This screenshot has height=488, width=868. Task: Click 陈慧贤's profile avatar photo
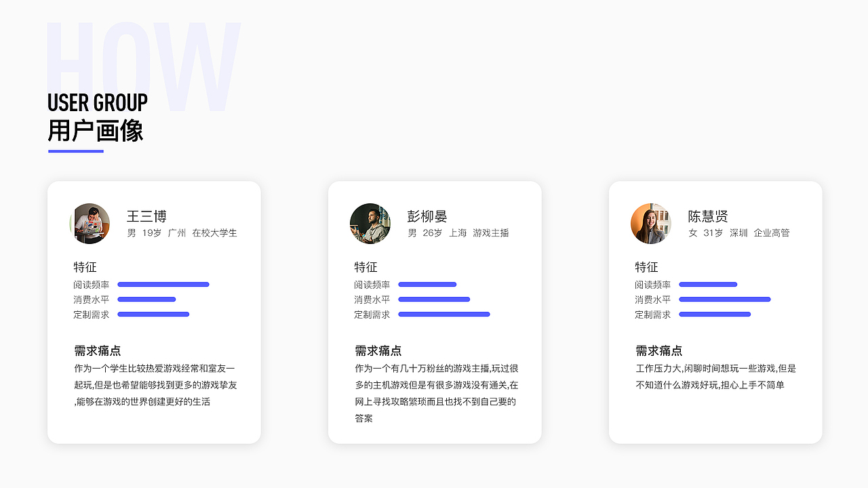point(651,224)
